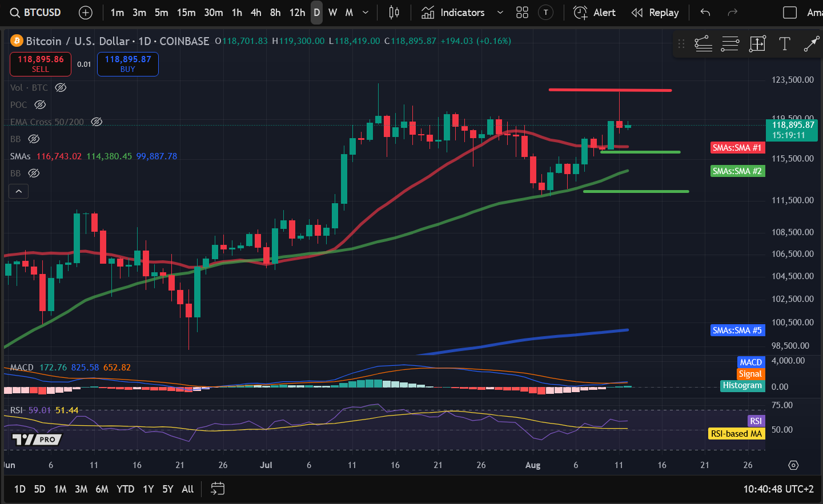Select the Text drawing tool
This screenshot has height=504, width=823.
pos(784,44)
